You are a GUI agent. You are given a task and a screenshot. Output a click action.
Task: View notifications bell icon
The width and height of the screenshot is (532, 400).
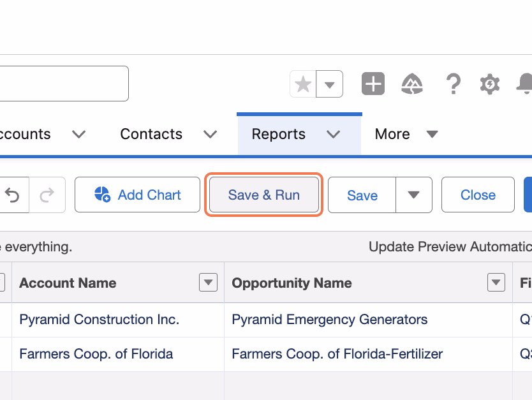pyautogui.click(x=524, y=84)
